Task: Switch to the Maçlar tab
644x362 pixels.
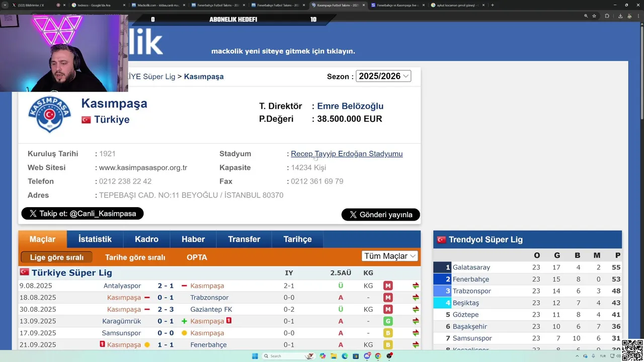Action: [x=42, y=239]
